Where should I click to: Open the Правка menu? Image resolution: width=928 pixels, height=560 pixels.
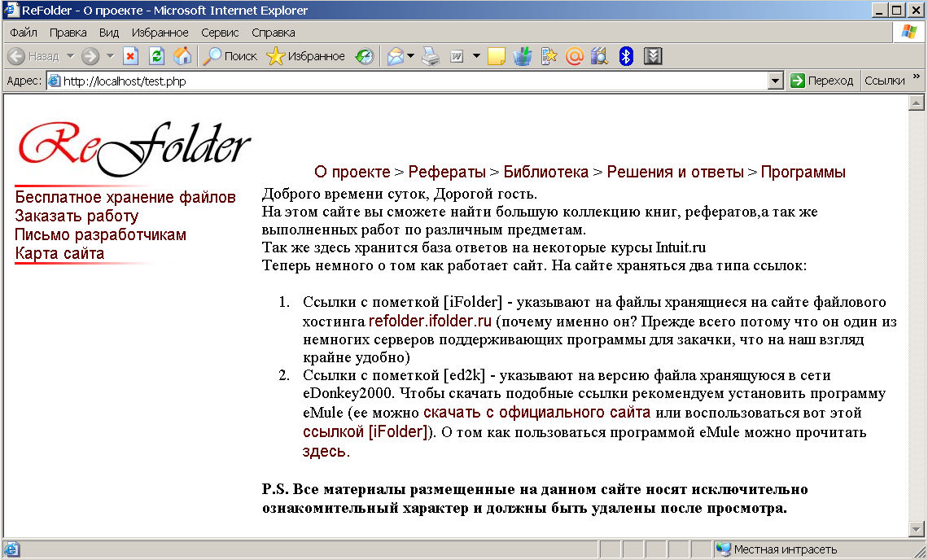68,33
